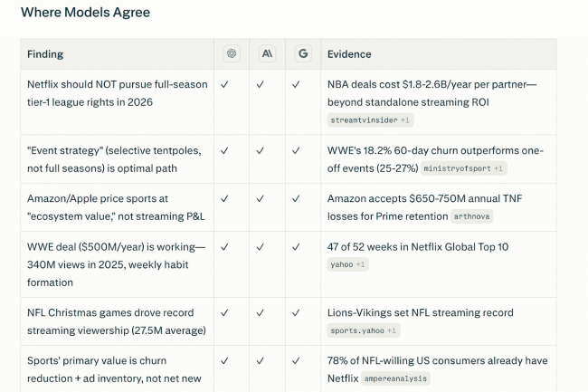This screenshot has width=588, height=392.
Task: Click the Finding column header
Action: point(45,54)
